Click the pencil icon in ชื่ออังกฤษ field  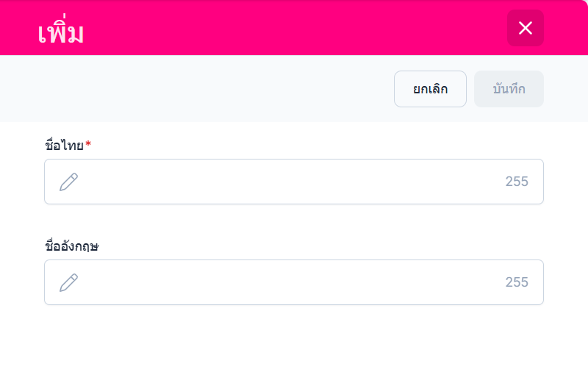click(68, 282)
